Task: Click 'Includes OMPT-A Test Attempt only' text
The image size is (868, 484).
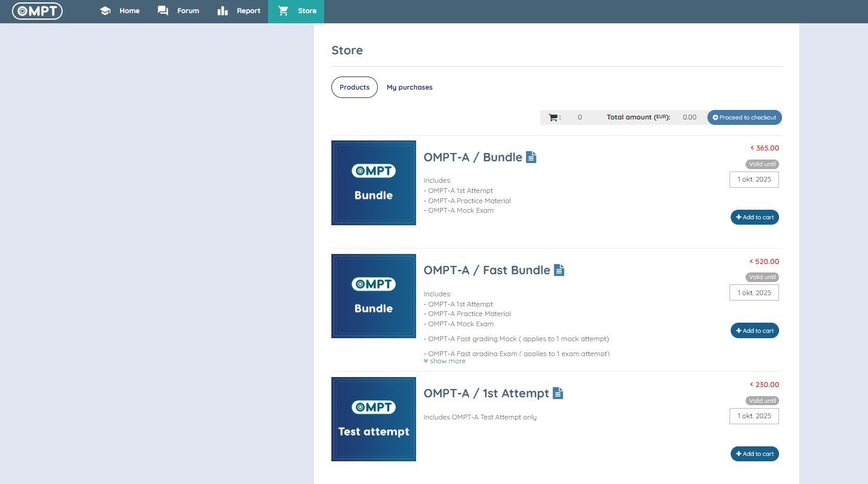Action: [480, 417]
